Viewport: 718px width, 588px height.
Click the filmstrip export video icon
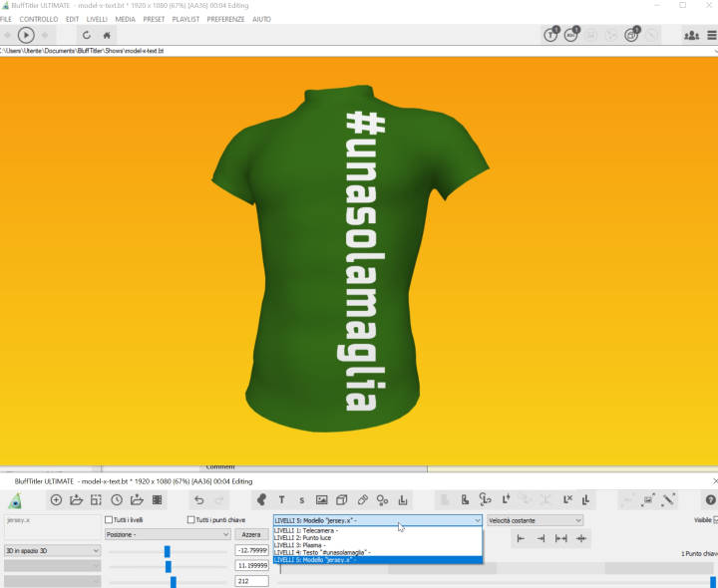pos(158,500)
